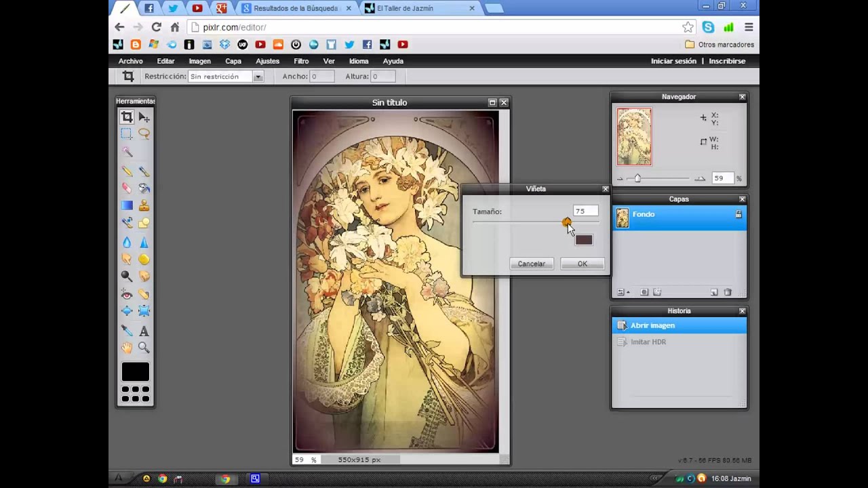Select the Blur drop tool
The image size is (868, 488).
[127, 242]
